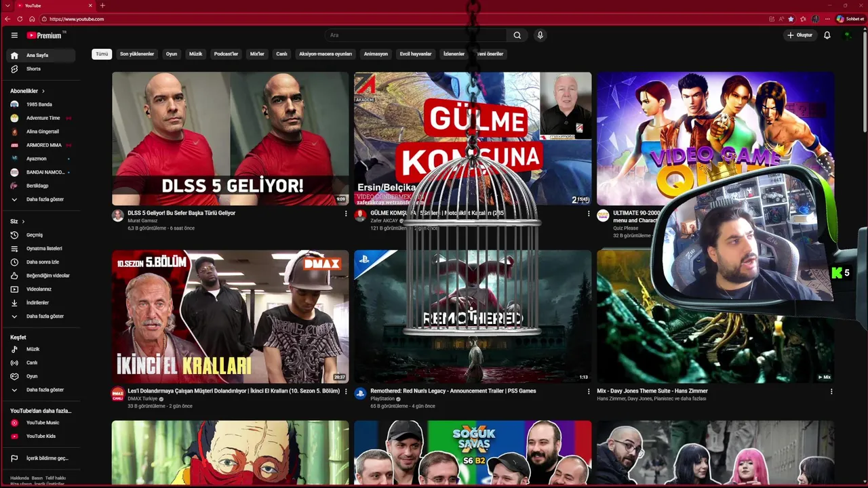Screen dimensions: 868x488
Task: Click Sohbet et button in browser
Action: (850, 19)
